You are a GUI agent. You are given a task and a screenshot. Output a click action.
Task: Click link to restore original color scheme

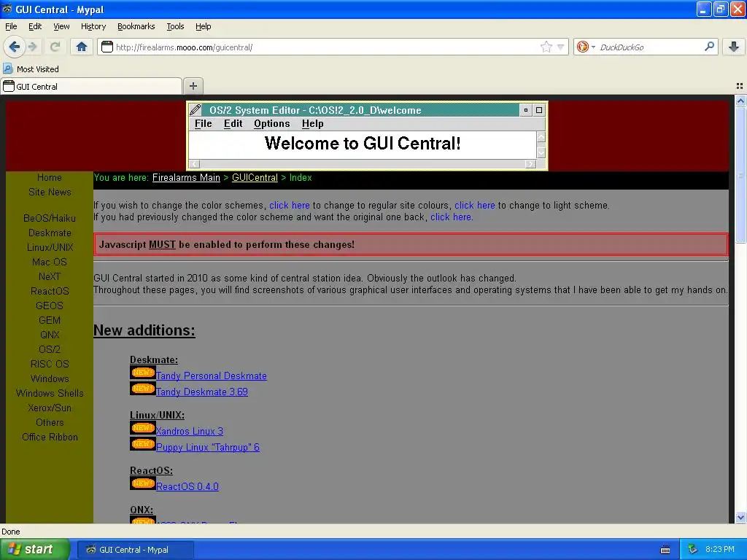[x=451, y=217]
